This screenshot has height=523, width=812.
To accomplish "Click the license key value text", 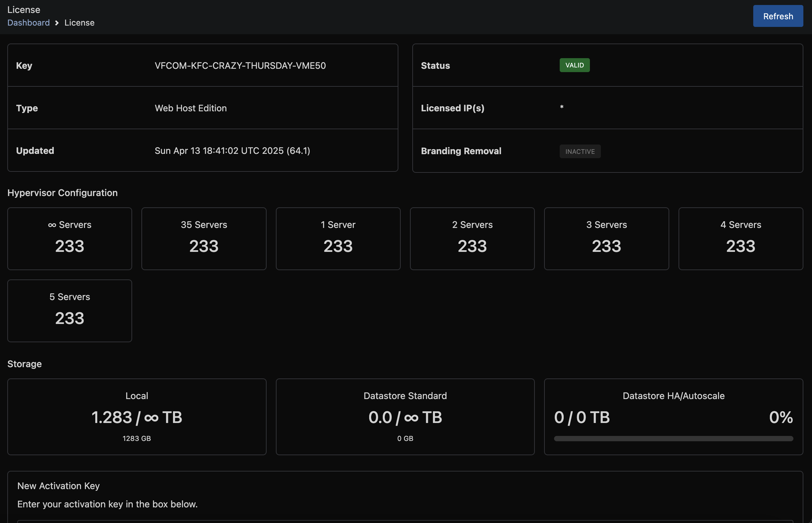I will click(240, 65).
